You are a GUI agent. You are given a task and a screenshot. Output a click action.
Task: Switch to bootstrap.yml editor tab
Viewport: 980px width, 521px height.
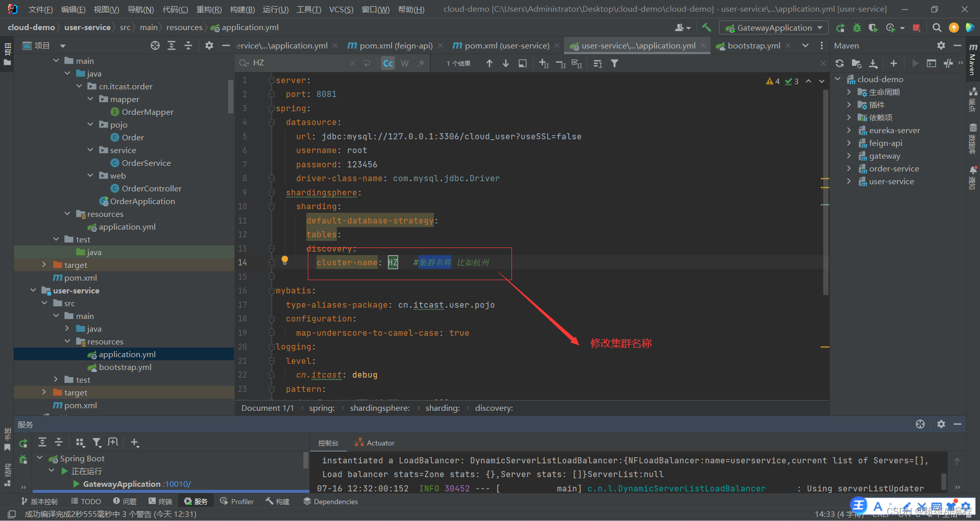754,45
